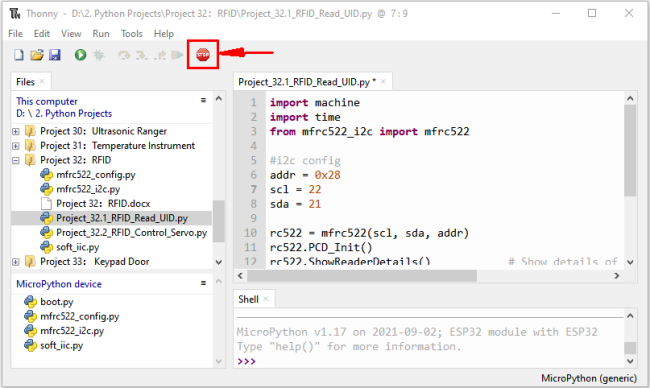Click the D: \ 2. Python Projects path
The image size is (650, 388).
[x=64, y=114]
